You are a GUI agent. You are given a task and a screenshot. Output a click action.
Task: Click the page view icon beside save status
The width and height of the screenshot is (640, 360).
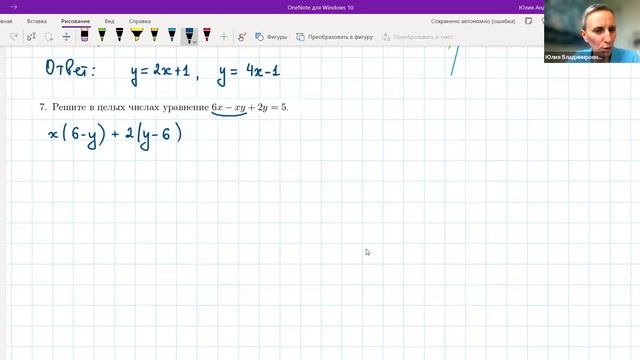coord(529,21)
